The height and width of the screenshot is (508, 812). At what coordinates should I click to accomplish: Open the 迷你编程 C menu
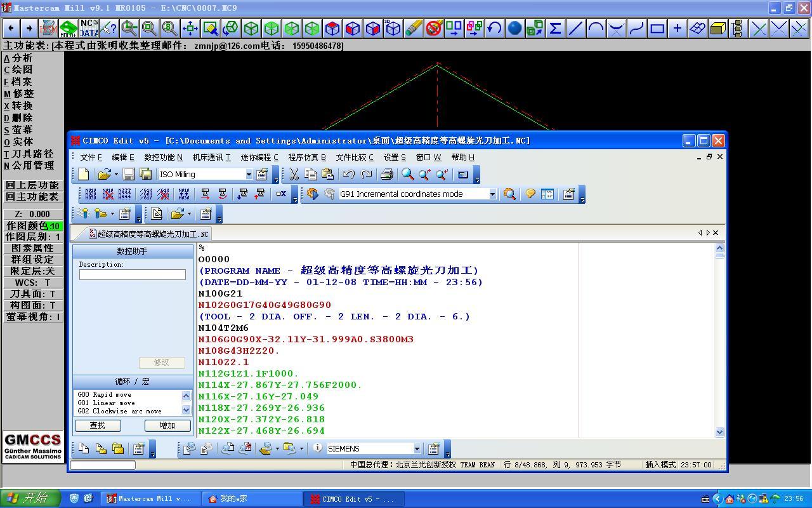pyautogui.click(x=259, y=157)
